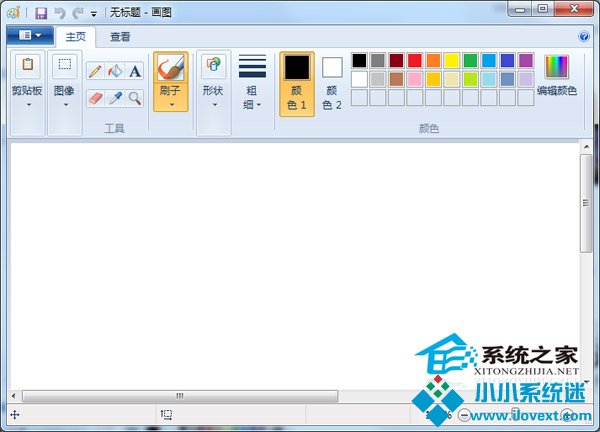Pick the green color swatch
600x432 pixels.
(470, 60)
